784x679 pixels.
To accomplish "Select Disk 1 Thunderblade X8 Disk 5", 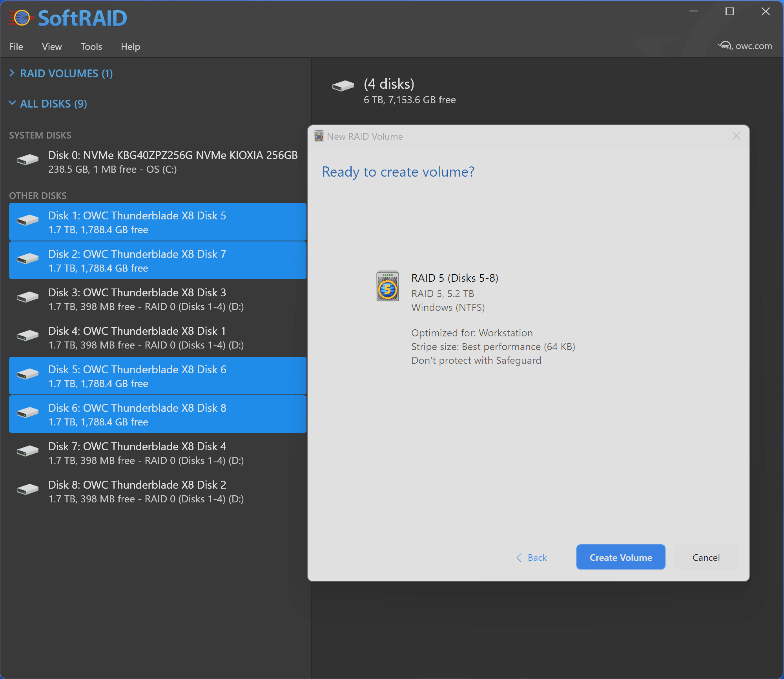I will [157, 222].
